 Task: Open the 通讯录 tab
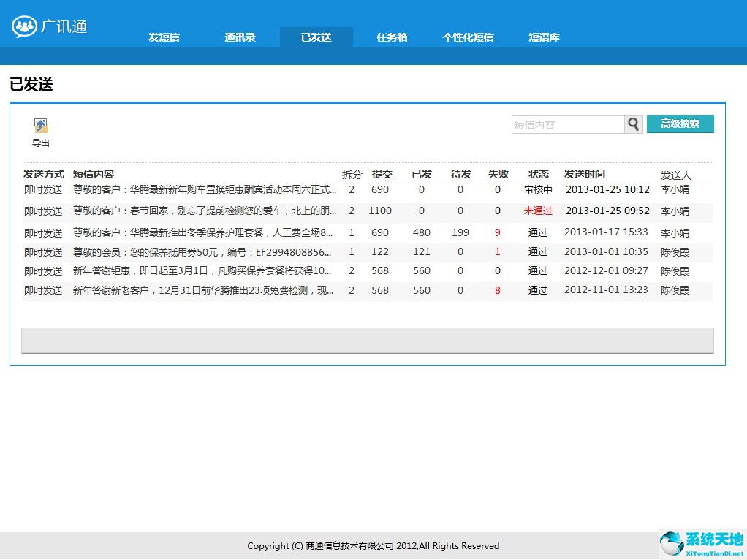[240, 36]
